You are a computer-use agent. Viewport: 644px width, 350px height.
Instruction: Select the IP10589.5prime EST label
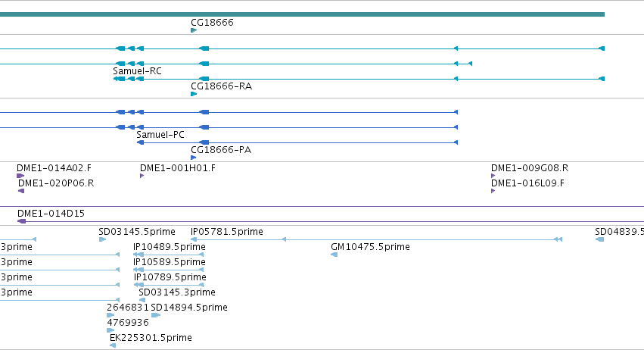(x=170, y=262)
